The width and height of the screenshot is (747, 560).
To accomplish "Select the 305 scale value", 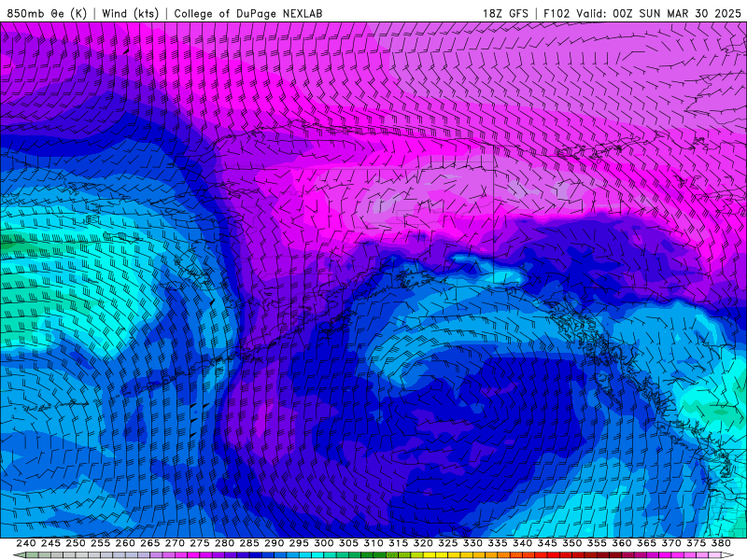I will tap(348, 543).
